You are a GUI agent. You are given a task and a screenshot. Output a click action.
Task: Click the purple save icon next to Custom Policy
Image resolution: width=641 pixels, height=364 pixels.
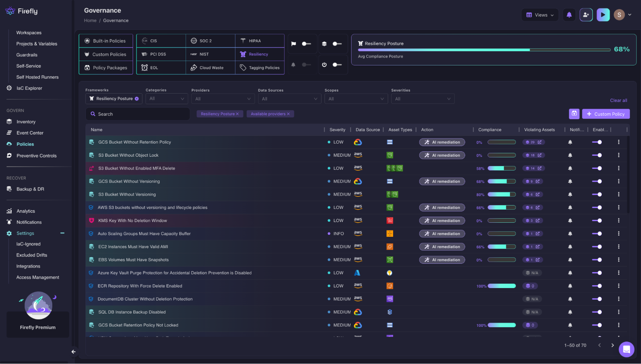click(574, 114)
